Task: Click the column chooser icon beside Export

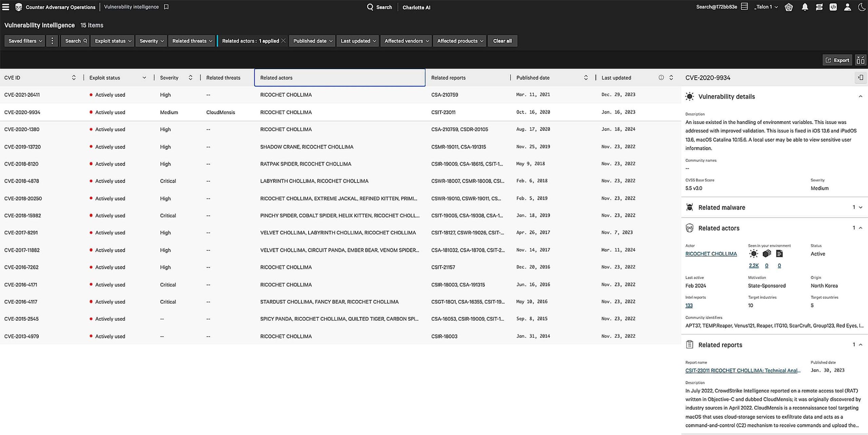Action: [x=860, y=60]
